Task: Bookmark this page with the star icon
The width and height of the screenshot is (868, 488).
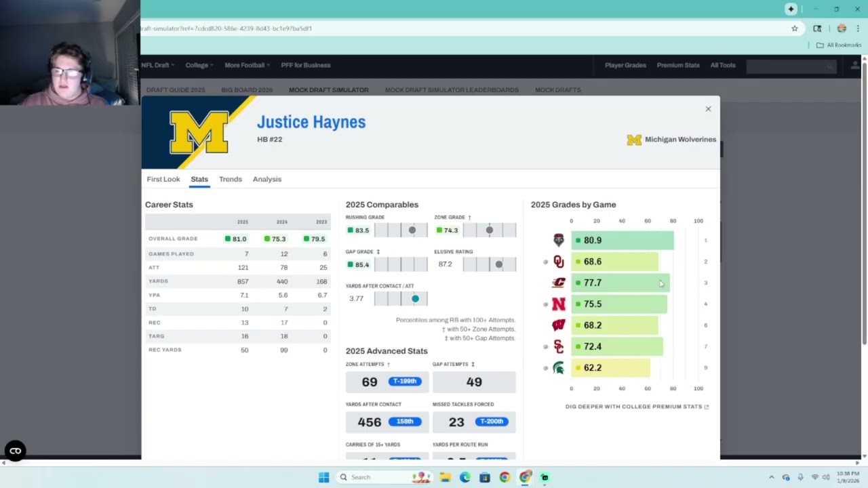Action: (x=795, y=28)
